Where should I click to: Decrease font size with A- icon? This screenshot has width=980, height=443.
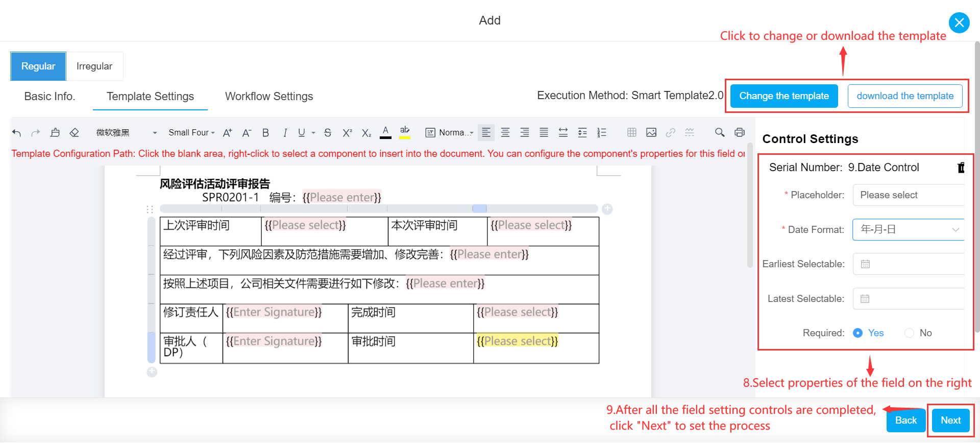click(x=247, y=133)
